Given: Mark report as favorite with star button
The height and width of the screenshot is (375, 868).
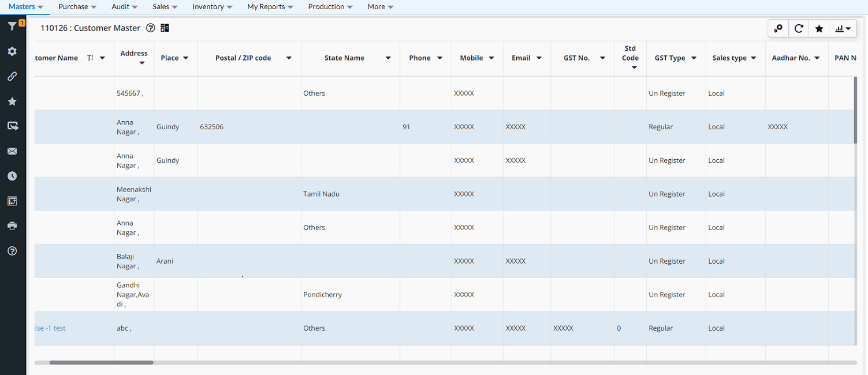Looking at the screenshot, I should pos(819,28).
